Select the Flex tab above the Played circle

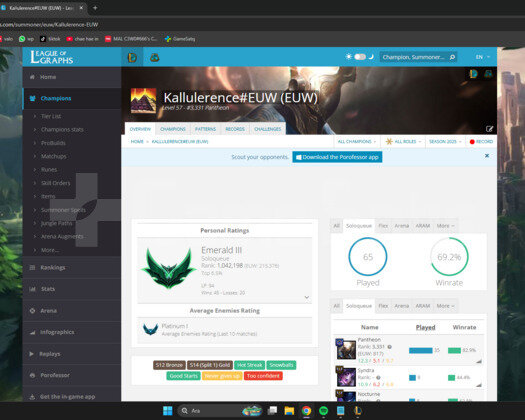383,226
